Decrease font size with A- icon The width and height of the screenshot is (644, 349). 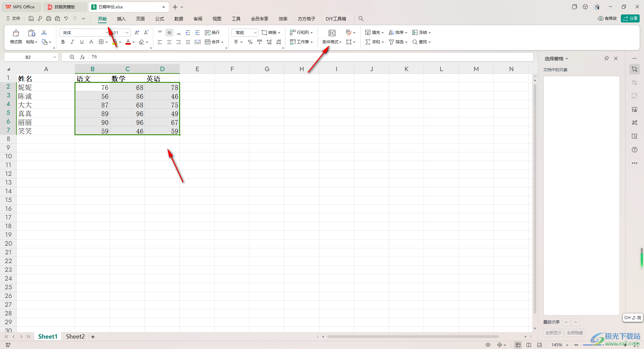point(146,33)
